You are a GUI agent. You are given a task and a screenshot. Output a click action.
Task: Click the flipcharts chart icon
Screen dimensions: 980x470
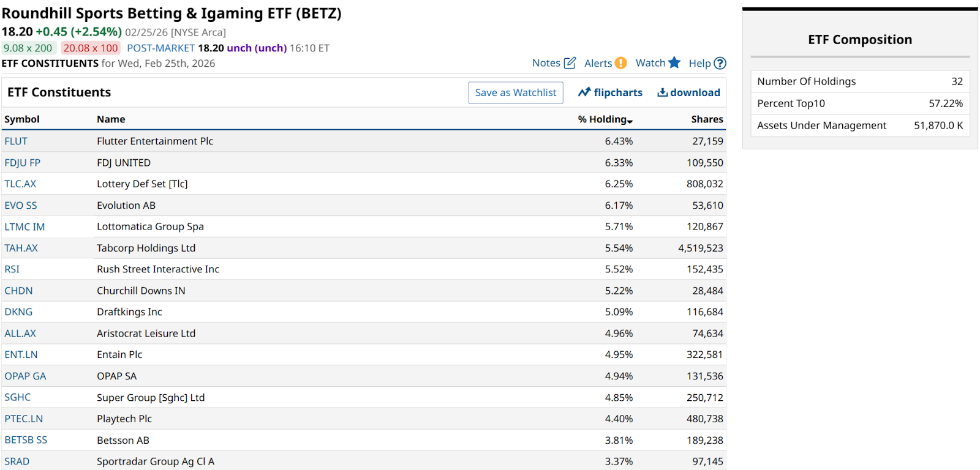pos(584,92)
